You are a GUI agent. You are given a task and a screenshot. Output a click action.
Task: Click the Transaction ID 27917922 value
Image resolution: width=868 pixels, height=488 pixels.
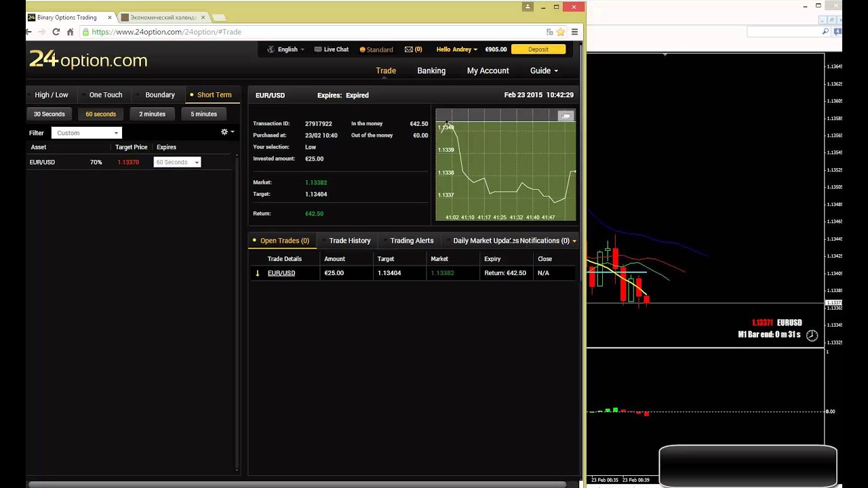click(318, 124)
